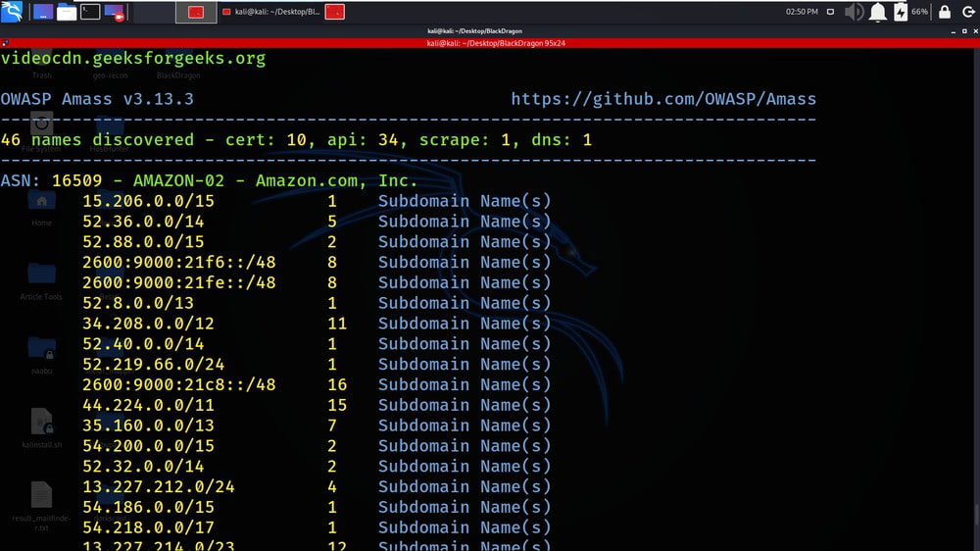The width and height of the screenshot is (980, 551).
Task: Click the 54.218.0.0/17 netblock
Action: 148,527
